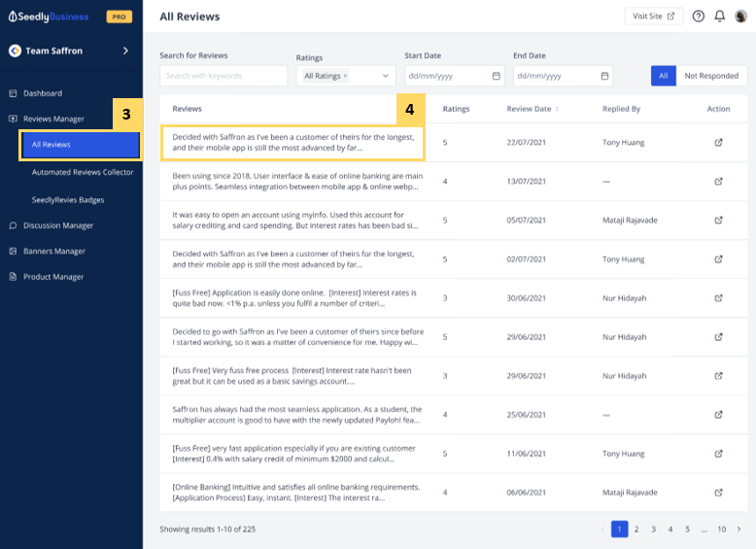This screenshot has height=549, width=756.
Task: Expand Team Saffron switcher chevron
Action: pos(125,51)
